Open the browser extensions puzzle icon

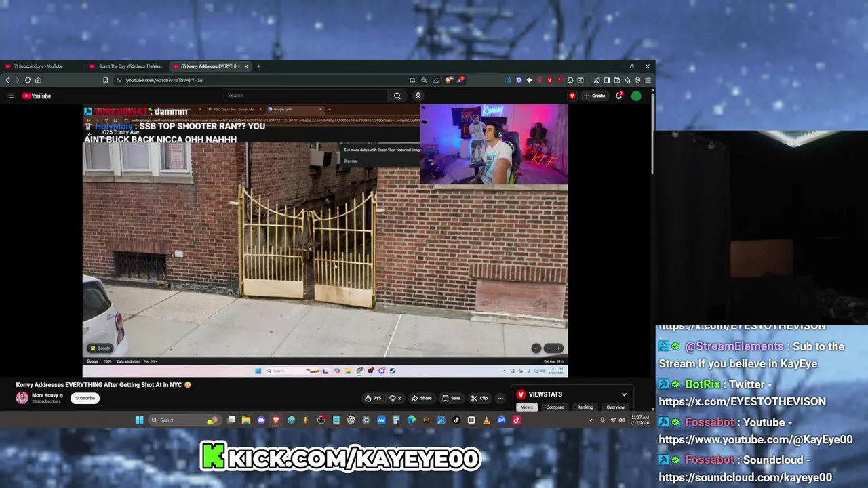click(x=570, y=80)
